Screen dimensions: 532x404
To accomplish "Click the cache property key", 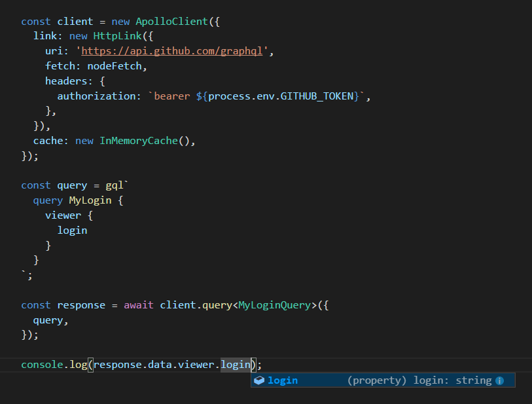I will [48, 140].
